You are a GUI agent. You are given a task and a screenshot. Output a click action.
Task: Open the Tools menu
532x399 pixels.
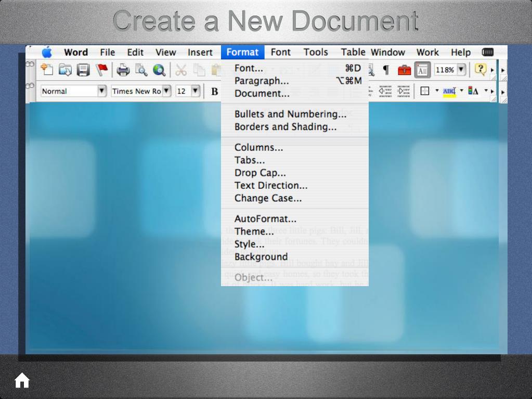[316, 52]
